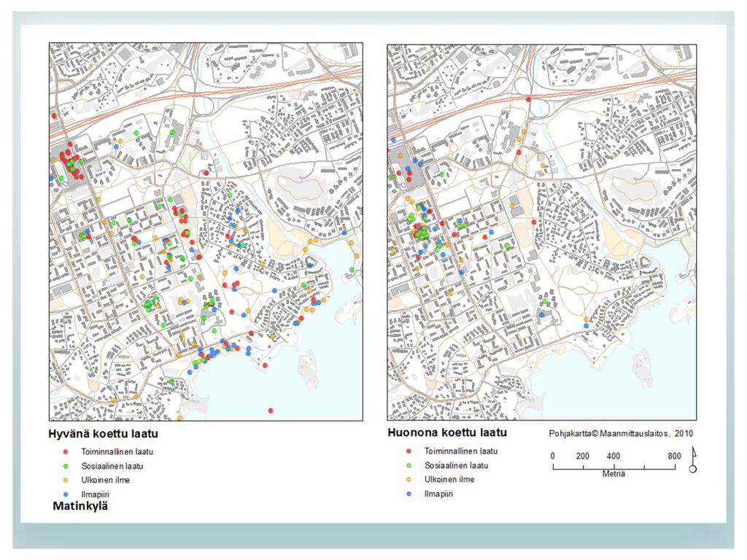747x560 pixels.
Task: Click the orange dot beside Ulkoinen ilme under 'Huonona koettu laatu'
Action: point(409,480)
